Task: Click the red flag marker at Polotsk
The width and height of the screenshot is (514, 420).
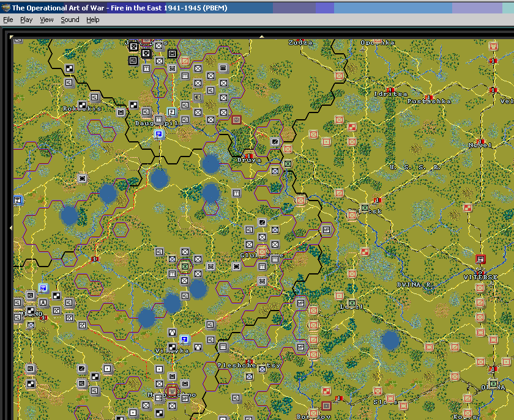Action: pos(378,200)
